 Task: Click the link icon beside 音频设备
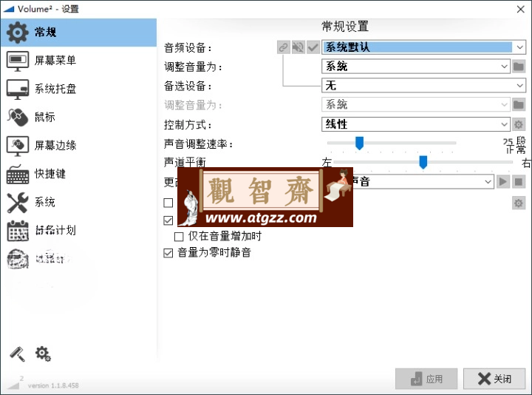click(284, 47)
